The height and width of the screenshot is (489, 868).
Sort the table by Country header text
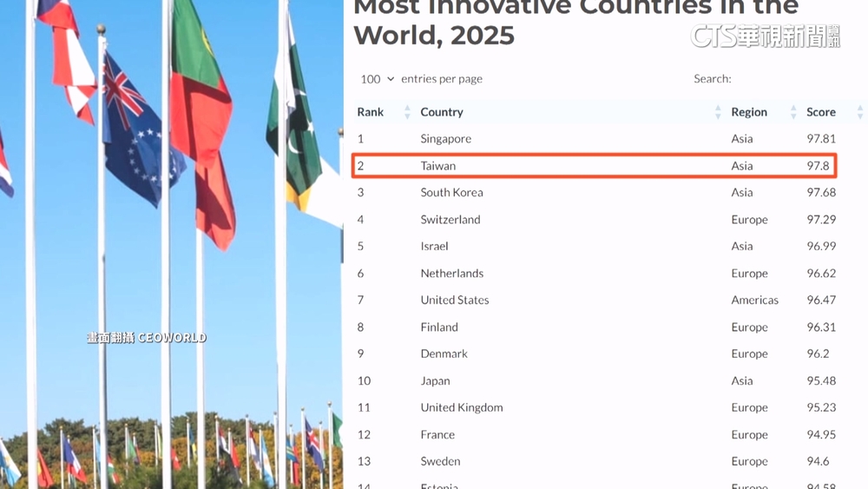(442, 112)
